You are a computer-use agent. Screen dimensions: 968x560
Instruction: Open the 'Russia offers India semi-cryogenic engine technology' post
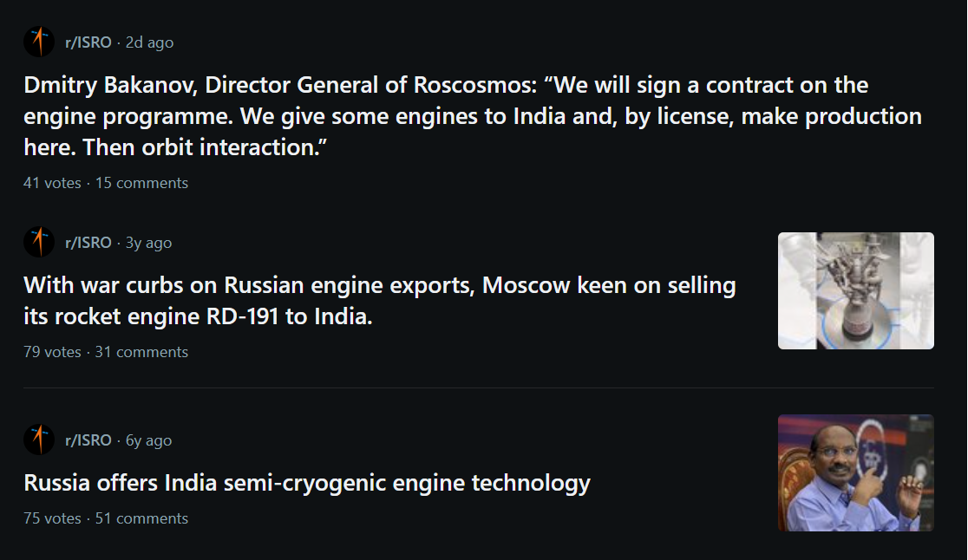307,482
